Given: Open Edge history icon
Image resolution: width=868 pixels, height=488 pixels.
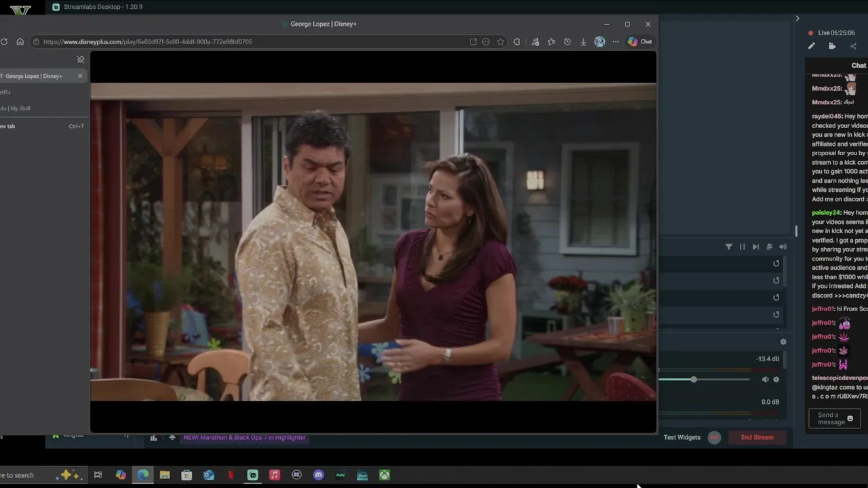Looking at the screenshot, I should [567, 41].
